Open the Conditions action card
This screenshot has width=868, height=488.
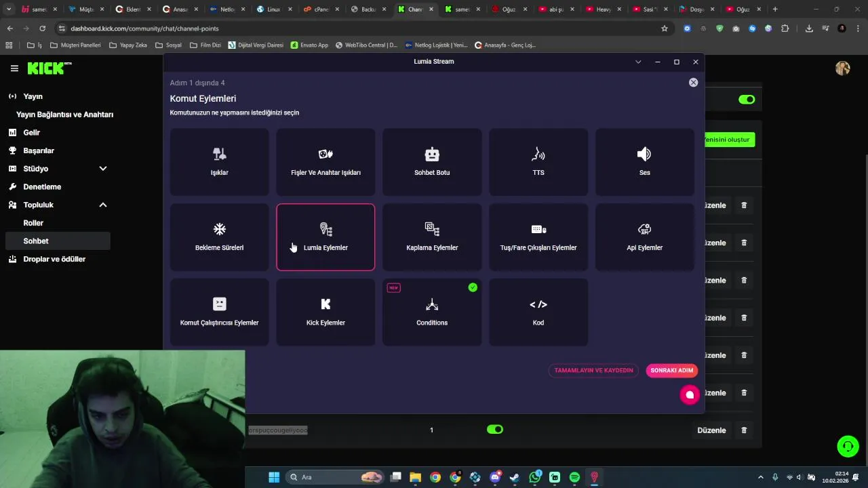[x=432, y=312]
